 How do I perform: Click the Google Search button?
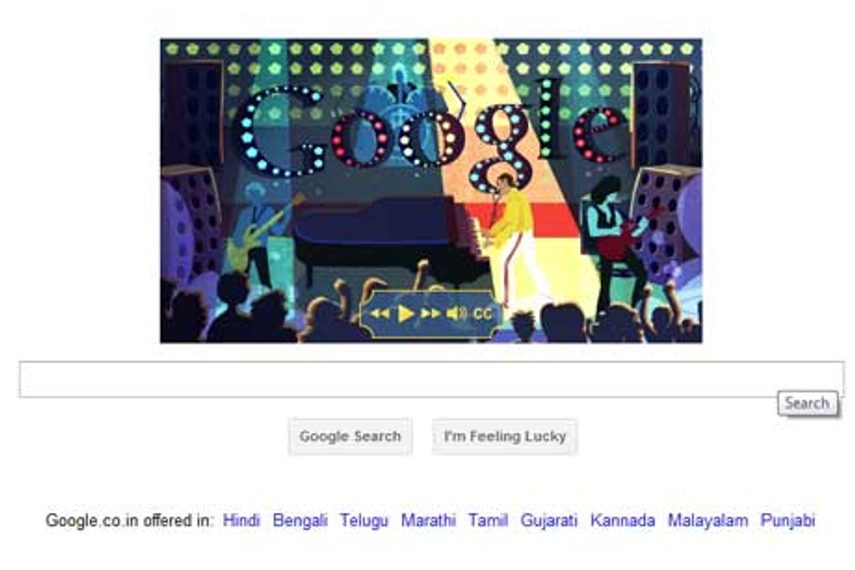click(x=350, y=436)
